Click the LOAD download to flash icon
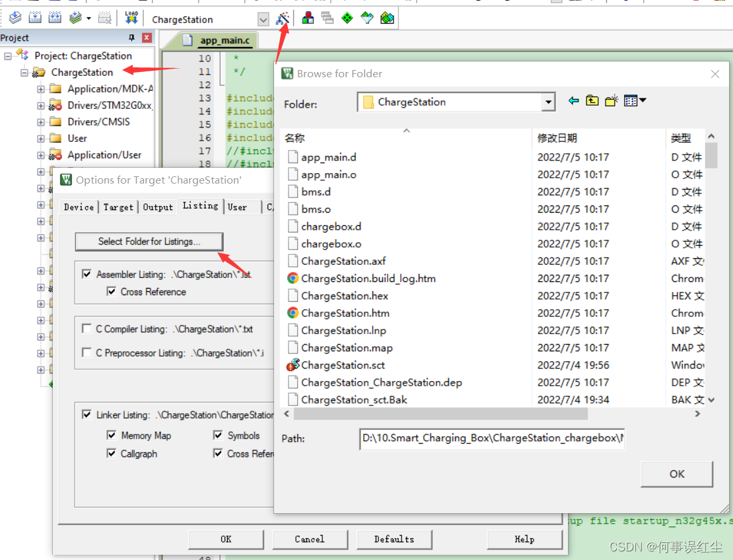 131,18
